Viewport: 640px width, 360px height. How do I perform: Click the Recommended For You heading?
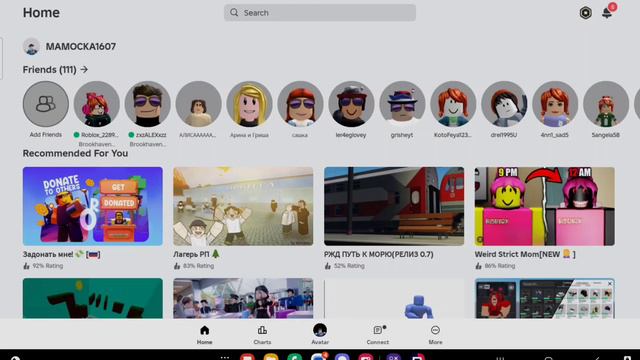(75, 153)
